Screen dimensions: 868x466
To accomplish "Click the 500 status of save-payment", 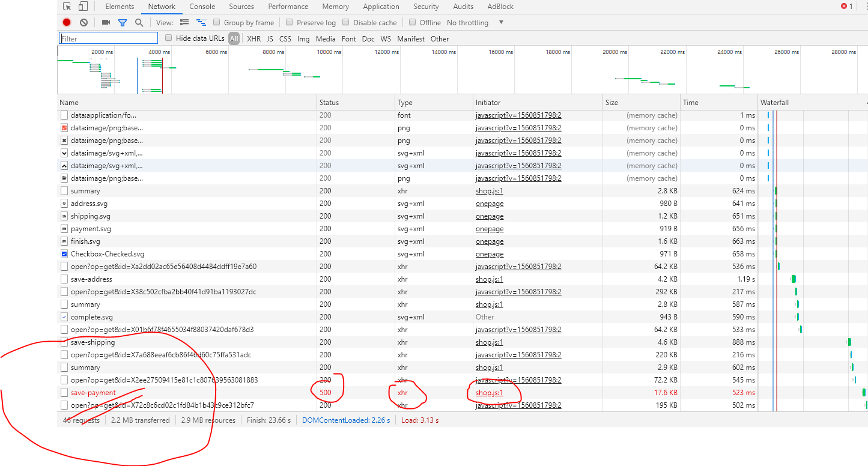I will [325, 393].
